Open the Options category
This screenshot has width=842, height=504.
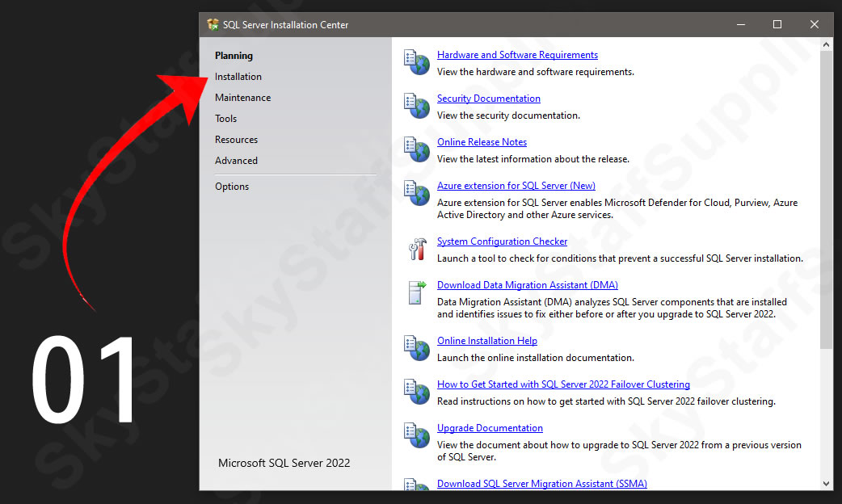(232, 187)
